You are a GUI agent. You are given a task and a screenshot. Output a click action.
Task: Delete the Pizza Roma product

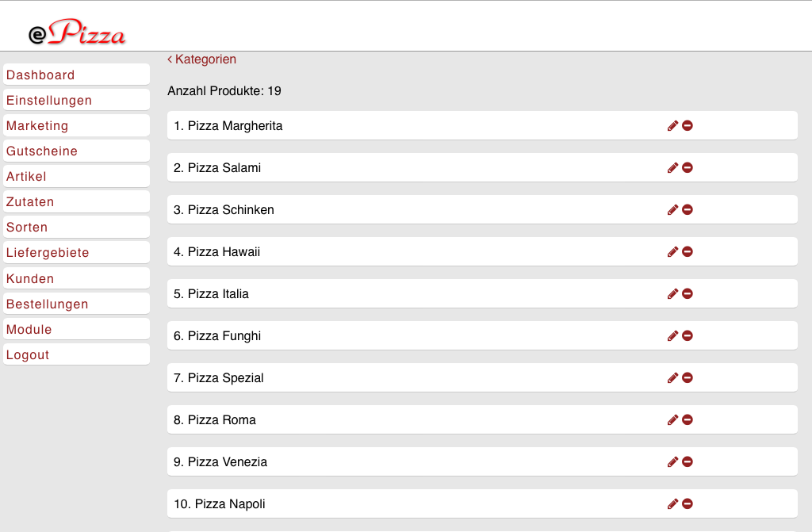click(x=688, y=419)
